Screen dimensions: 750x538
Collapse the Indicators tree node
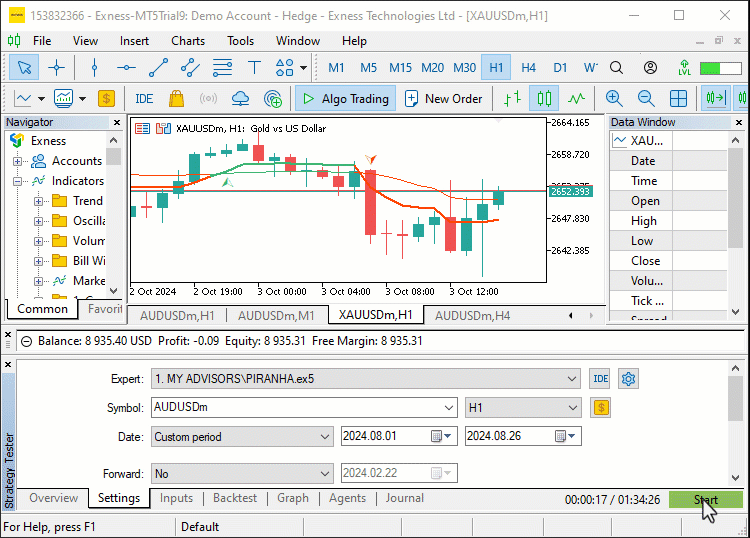point(17,181)
